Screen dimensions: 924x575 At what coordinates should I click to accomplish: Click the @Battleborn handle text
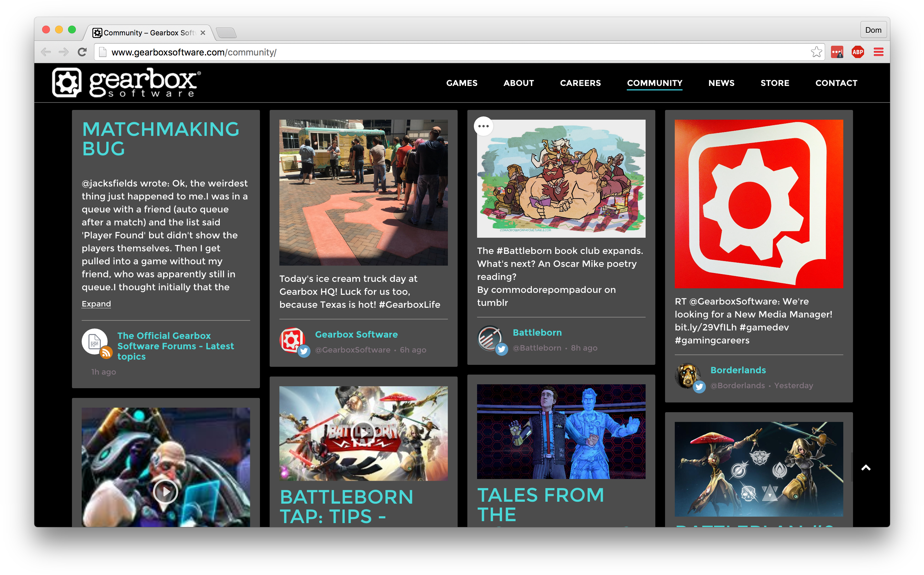tap(537, 348)
